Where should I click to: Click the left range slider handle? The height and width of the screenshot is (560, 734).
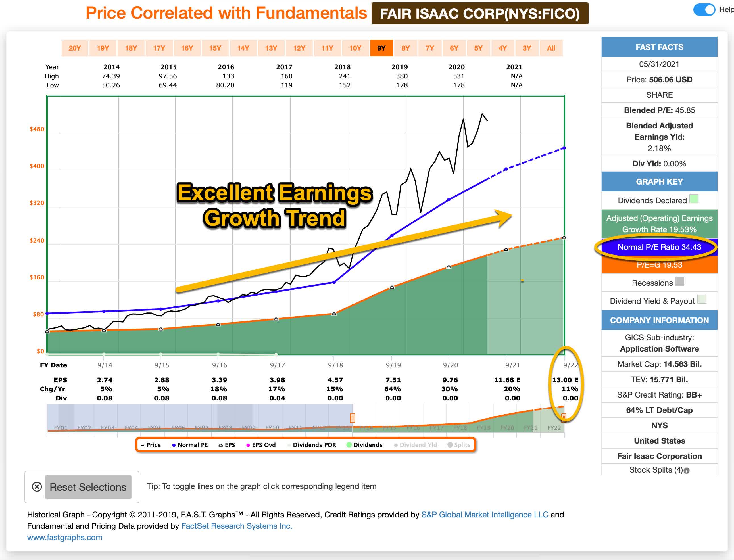pos(352,418)
